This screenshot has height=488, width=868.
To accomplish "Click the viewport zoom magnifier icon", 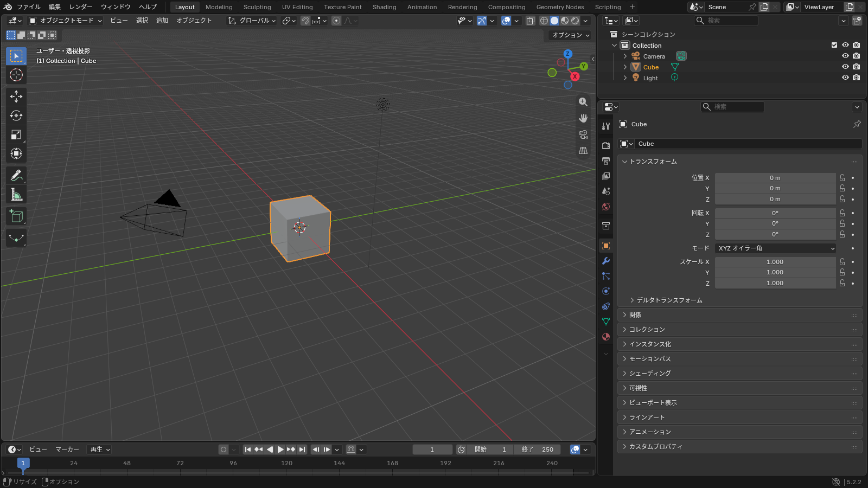I will (x=583, y=102).
